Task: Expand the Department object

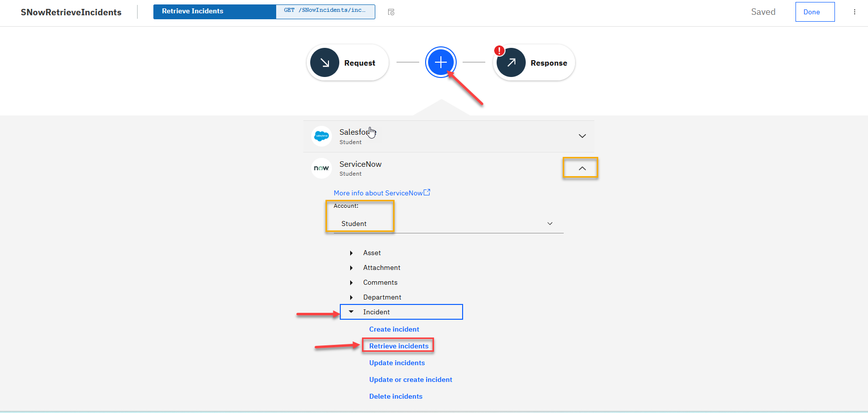Action: tap(351, 298)
